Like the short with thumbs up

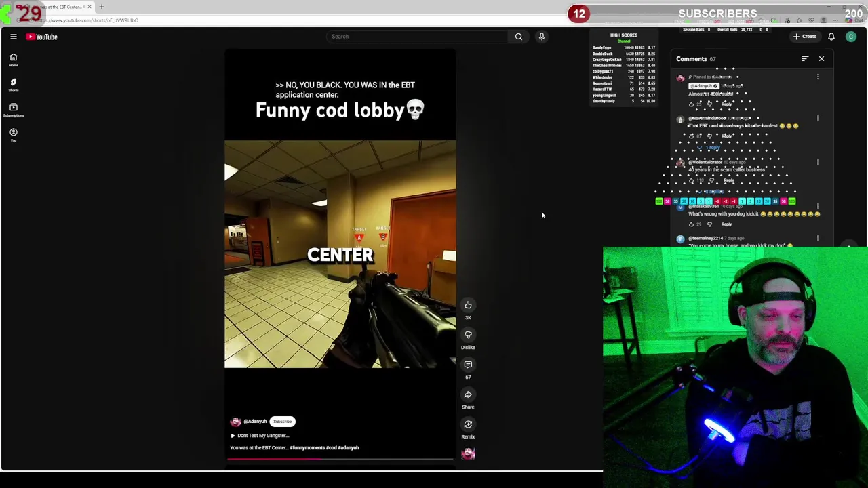click(x=468, y=305)
